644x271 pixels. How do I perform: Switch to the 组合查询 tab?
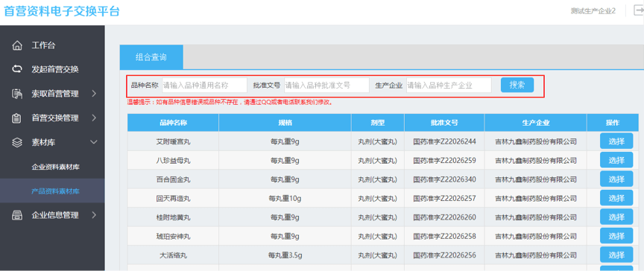151,57
